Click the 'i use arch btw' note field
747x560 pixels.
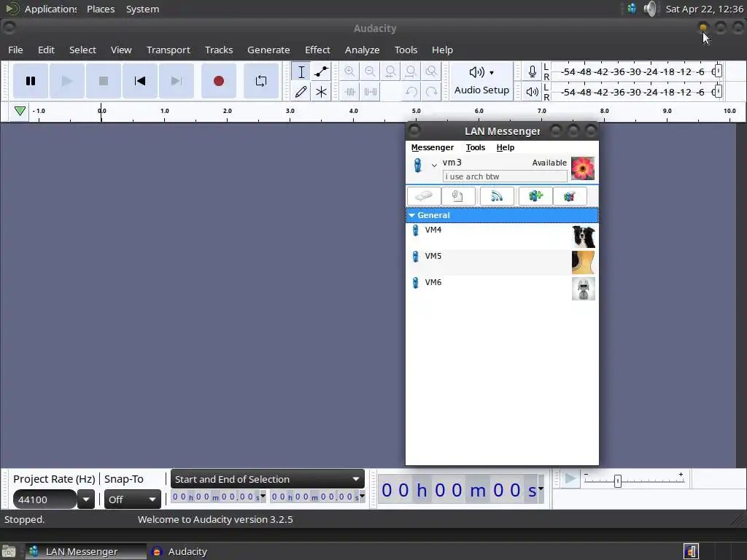505,176
